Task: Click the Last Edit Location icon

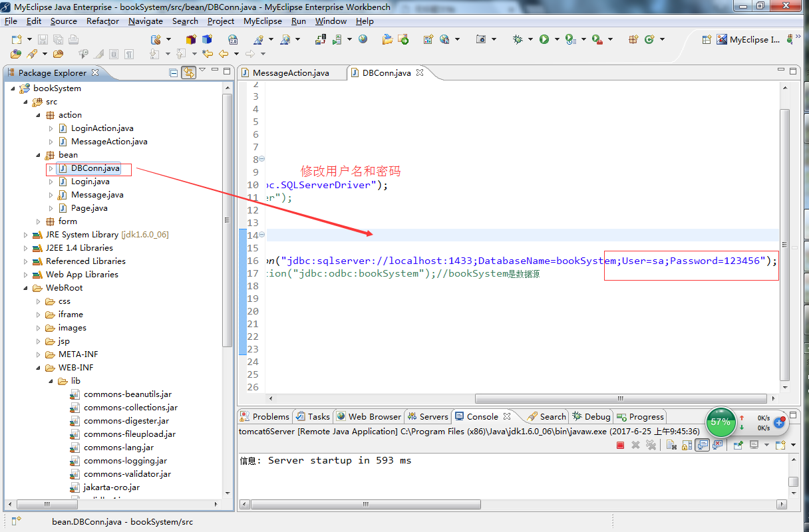Action: pyautogui.click(x=208, y=54)
